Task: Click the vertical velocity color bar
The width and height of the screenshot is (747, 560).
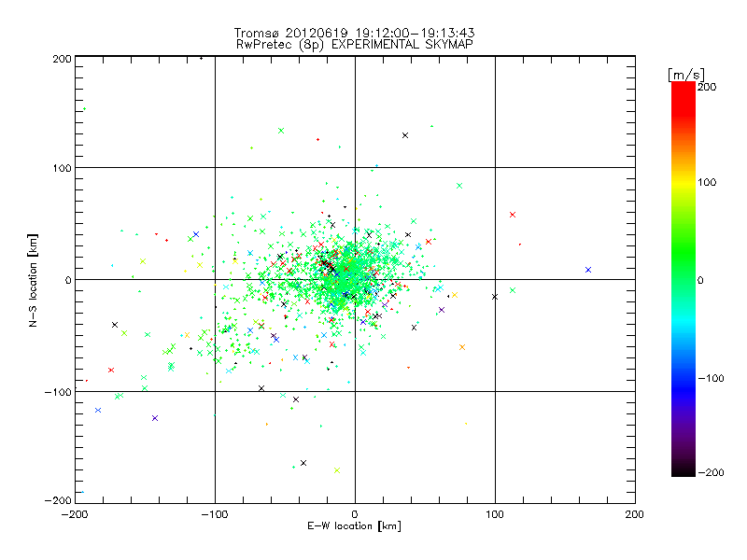Action: (x=684, y=279)
